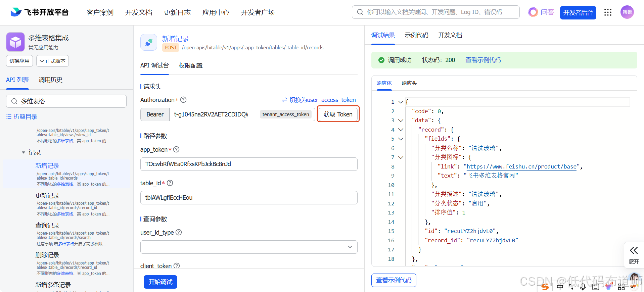Click the double-arrow 展开 icon
The image size is (644, 292).
tap(634, 250)
